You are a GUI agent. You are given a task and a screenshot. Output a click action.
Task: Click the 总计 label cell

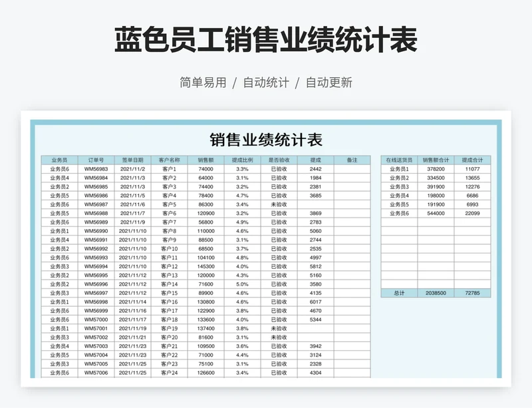pos(399,293)
